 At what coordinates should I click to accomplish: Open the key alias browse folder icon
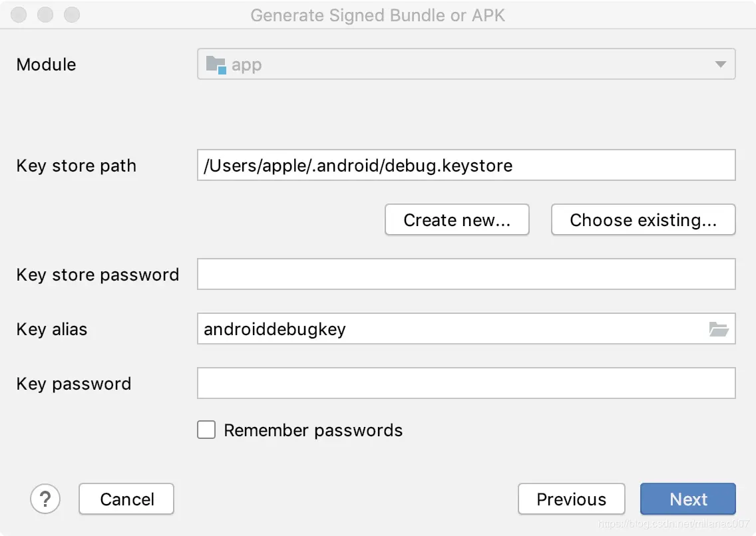point(719,329)
